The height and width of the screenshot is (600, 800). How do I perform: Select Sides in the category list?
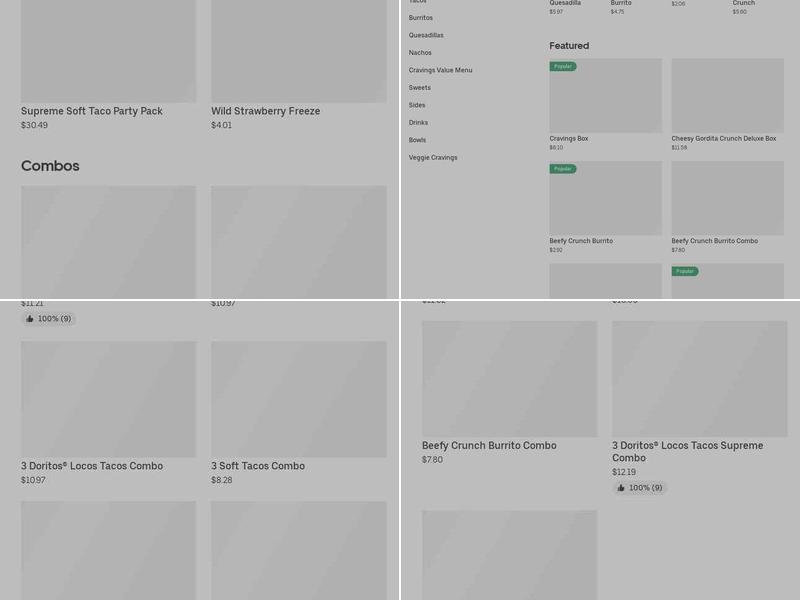[417, 105]
